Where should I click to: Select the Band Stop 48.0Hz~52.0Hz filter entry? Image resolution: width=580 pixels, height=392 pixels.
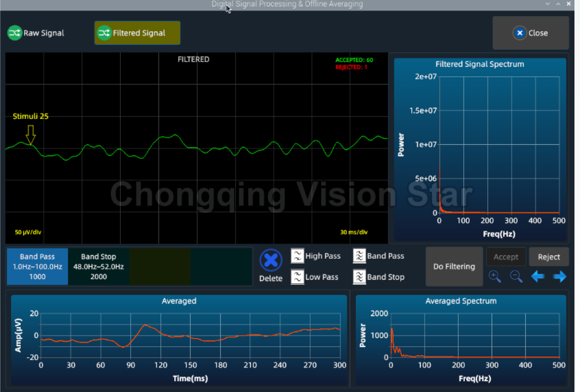pos(99,266)
